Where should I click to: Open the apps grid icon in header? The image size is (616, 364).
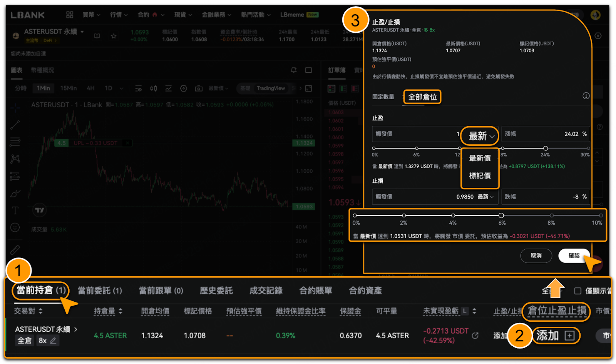70,15
